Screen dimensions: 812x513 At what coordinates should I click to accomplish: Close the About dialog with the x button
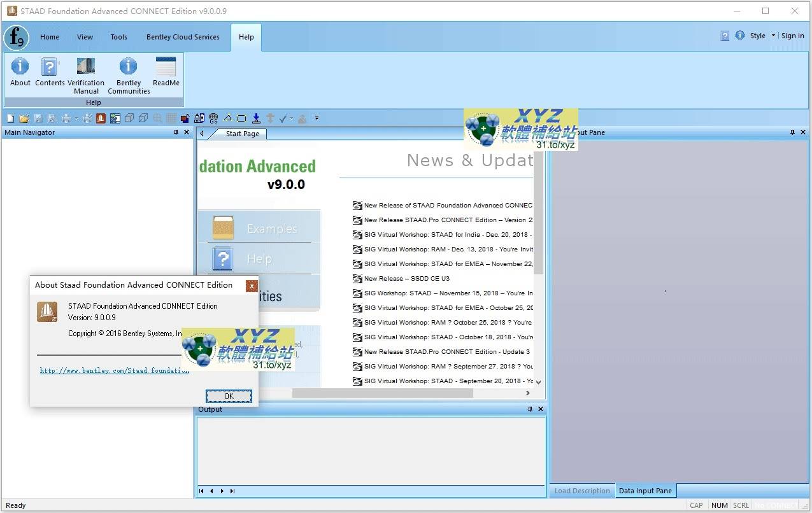252,286
